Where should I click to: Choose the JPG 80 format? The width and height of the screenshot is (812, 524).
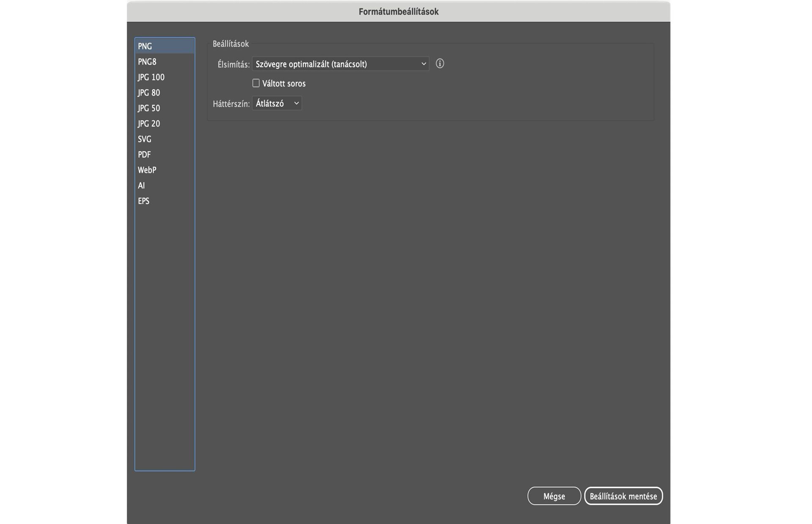click(149, 93)
